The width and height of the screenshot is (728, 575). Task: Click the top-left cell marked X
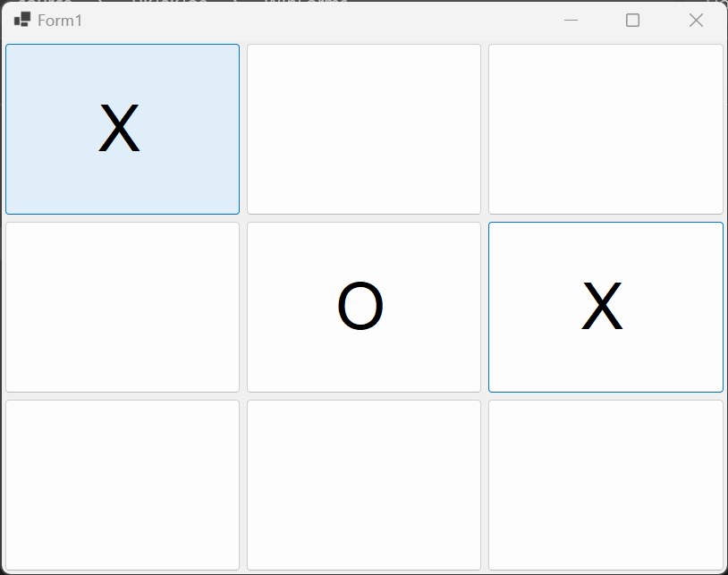click(123, 129)
